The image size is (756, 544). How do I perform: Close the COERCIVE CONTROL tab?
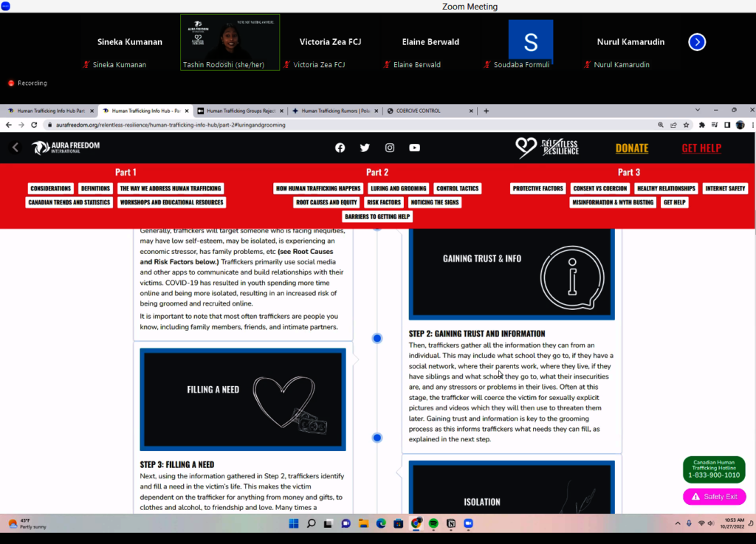point(471,111)
